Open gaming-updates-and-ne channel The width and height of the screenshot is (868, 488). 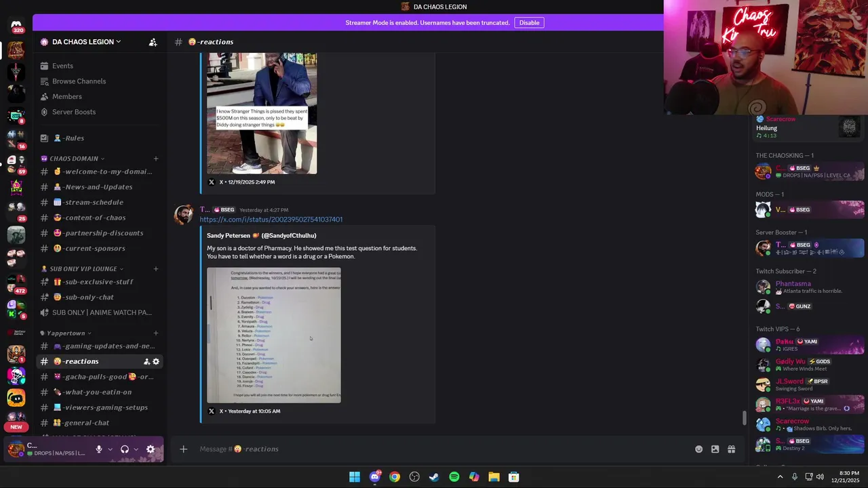pos(98,346)
